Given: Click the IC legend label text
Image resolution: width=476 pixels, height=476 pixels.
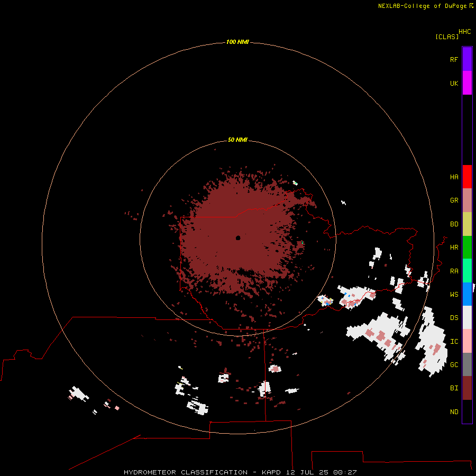Looking at the screenshot, I should coord(454,342).
